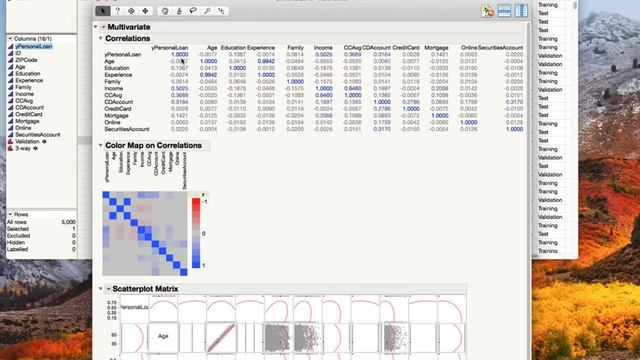Click the data table vertical scrollbar

pyautogui.click(x=575, y=5)
